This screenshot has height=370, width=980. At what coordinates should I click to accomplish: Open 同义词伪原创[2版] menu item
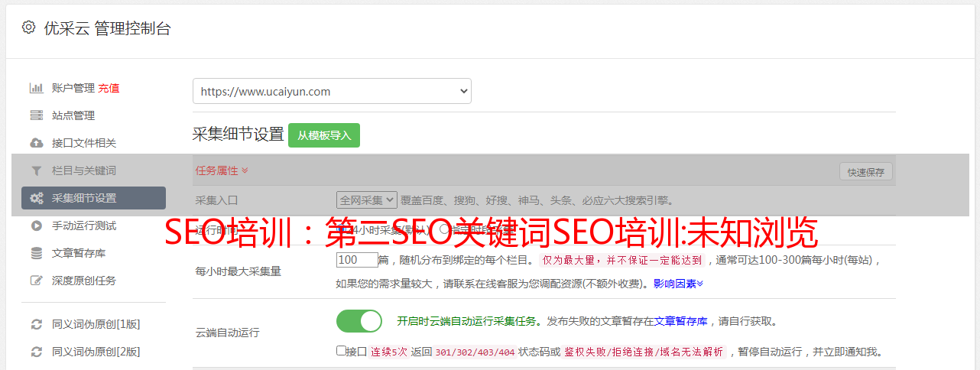pyautogui.click(x=96, y=352)
